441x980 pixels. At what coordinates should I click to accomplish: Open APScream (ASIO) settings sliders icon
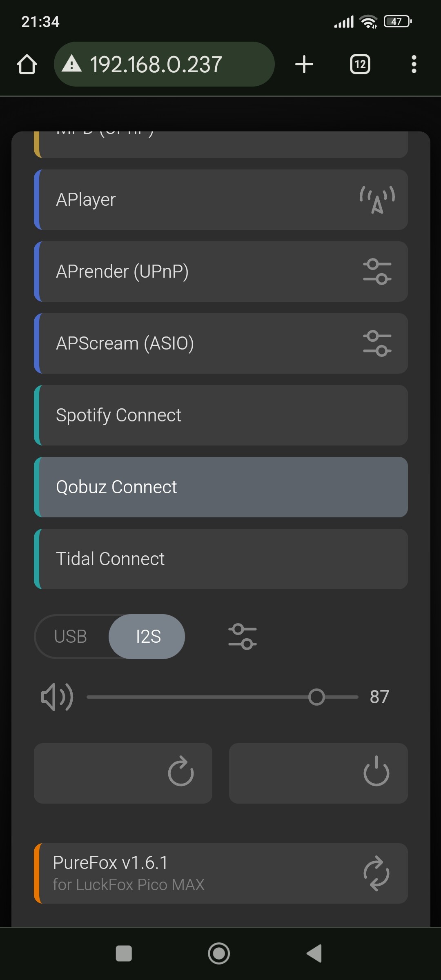[x=377, y=343]
